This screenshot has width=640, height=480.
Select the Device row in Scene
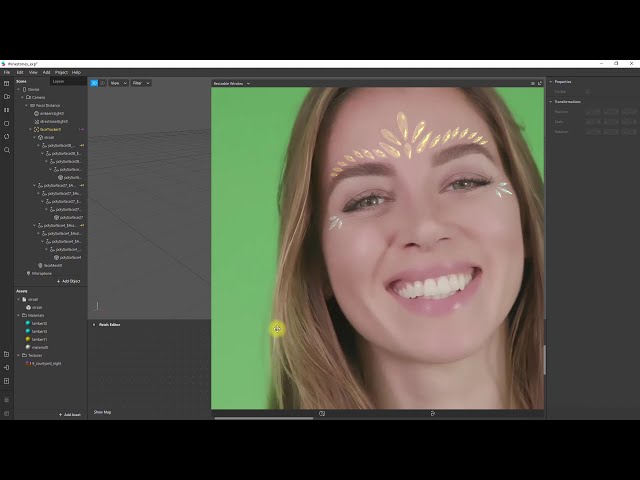click(x=31, y=89)
